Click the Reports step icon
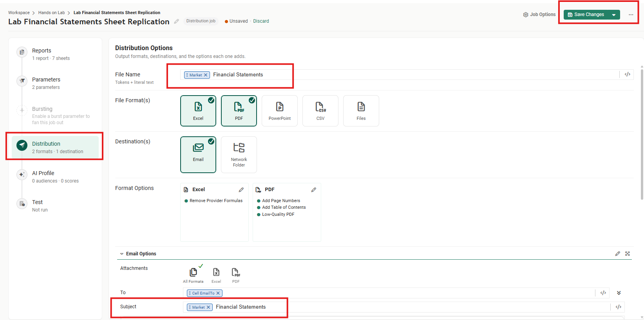Screen dimensions: 644x320 22,52
